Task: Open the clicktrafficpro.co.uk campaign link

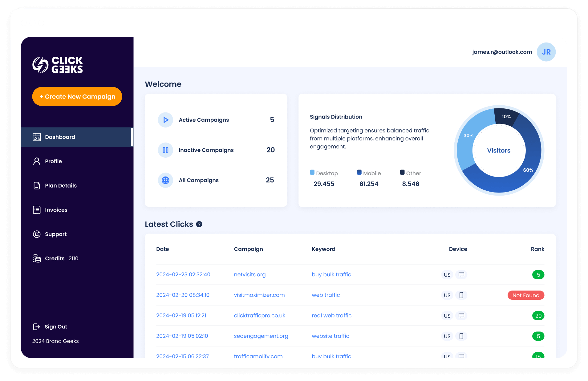Action: click(260, 315)
